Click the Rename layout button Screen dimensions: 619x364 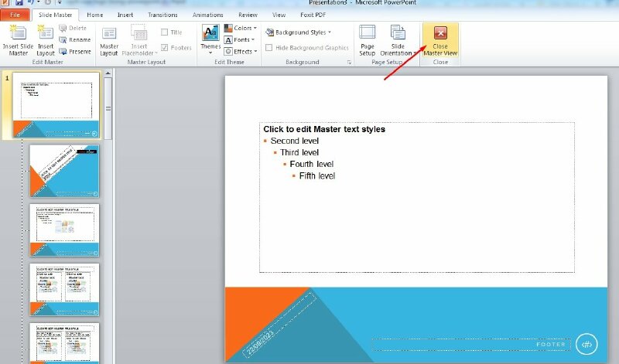click(x=74, y=40)
